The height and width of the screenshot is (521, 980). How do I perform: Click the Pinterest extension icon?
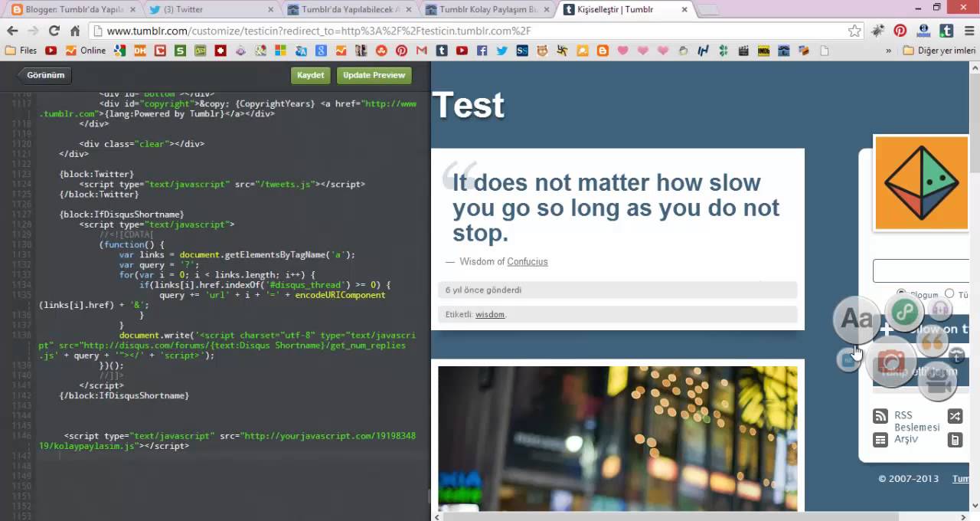click(x=900, y=31)
